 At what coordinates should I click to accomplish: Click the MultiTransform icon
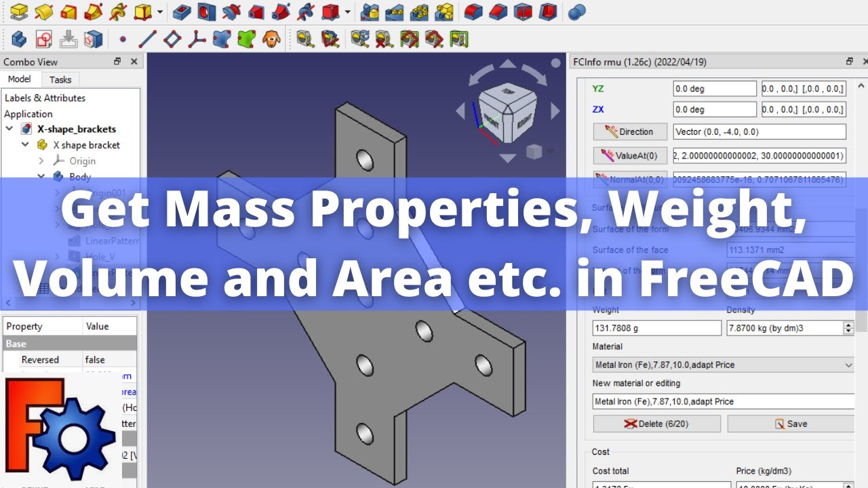pyautogui.click(x=444, y=12)
